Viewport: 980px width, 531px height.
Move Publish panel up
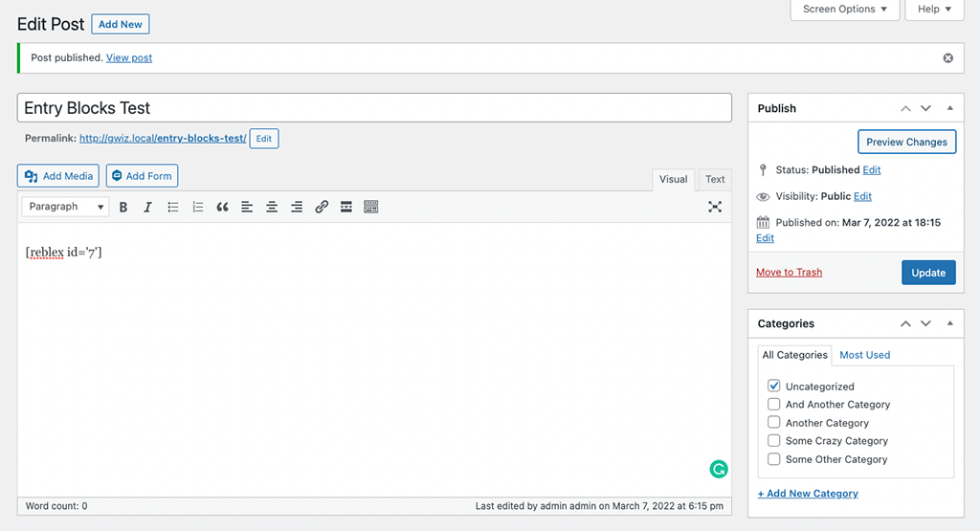pos(905,108)
